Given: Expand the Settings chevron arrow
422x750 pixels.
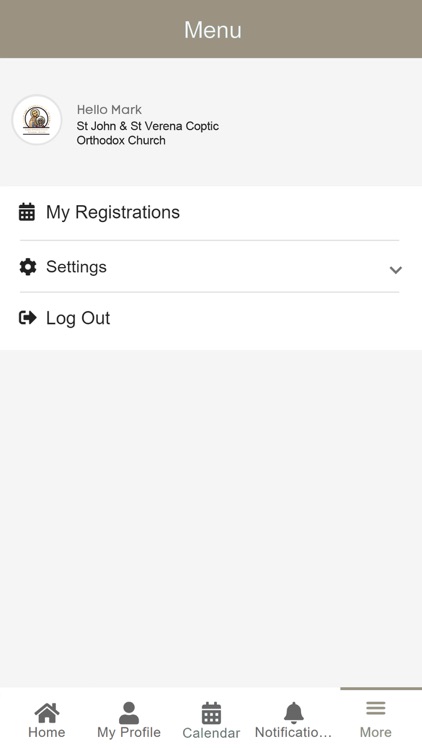Looking at the screenshot, I should [x=395, y=270].
